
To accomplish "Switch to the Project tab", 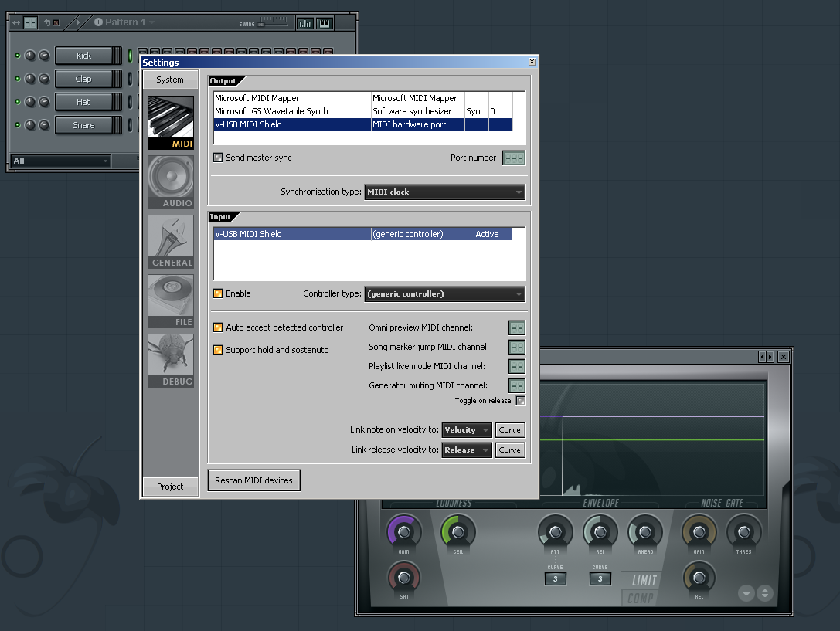I will 170,487.
